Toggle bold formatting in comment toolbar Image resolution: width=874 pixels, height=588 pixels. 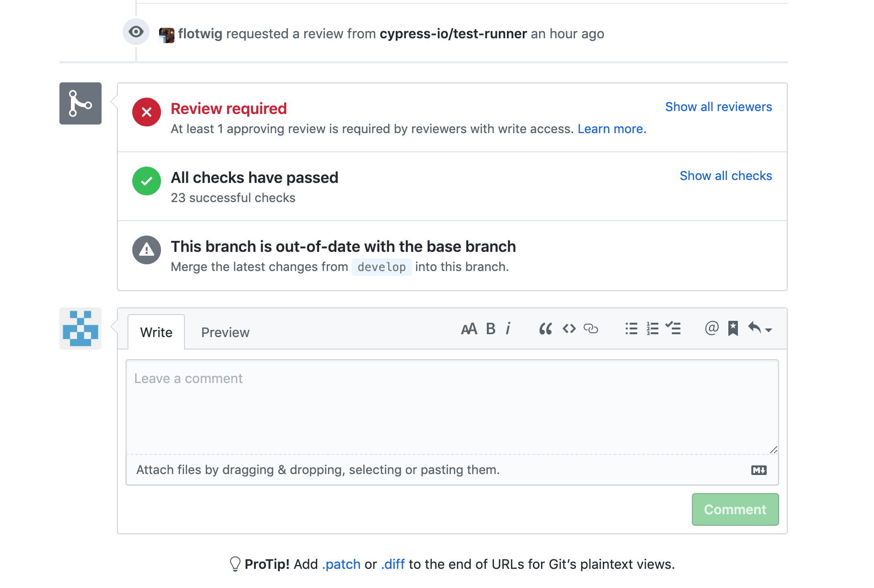[490, 329]
